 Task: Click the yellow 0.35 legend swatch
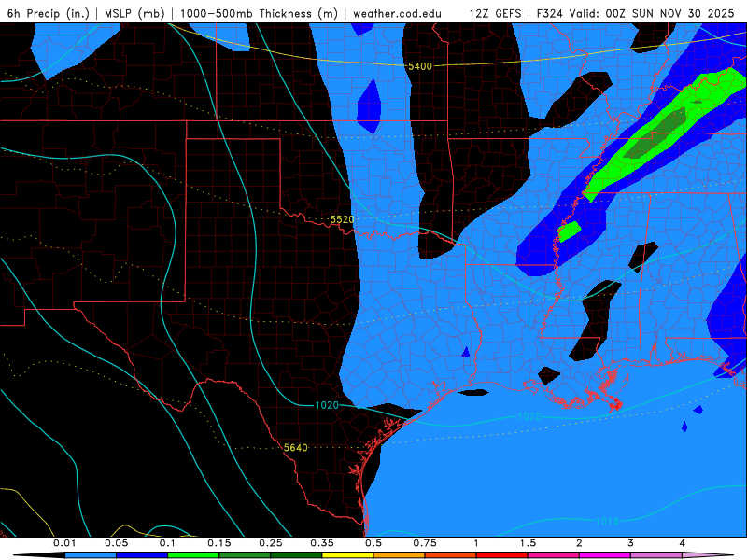[347, 555]
